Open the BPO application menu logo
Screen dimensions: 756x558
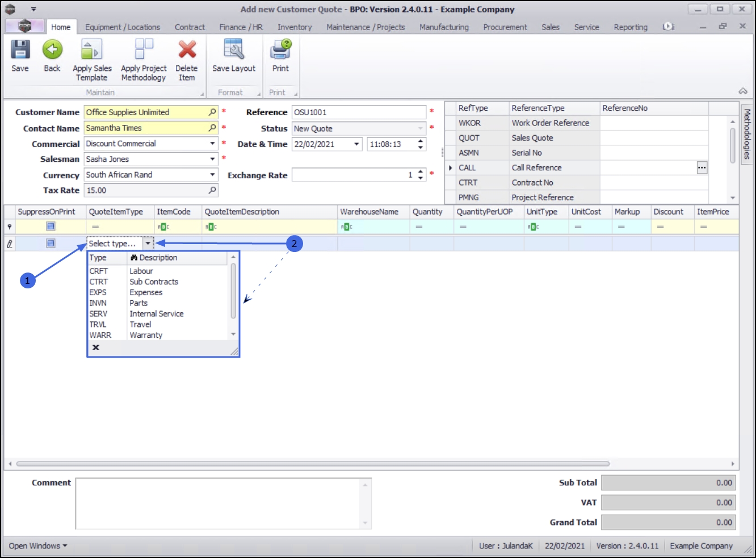25,26
